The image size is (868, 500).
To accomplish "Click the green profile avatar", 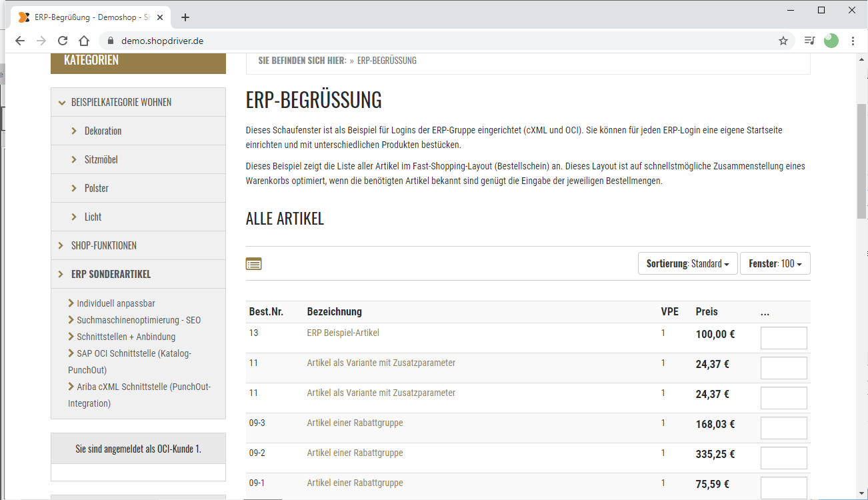I will [831, 41].
